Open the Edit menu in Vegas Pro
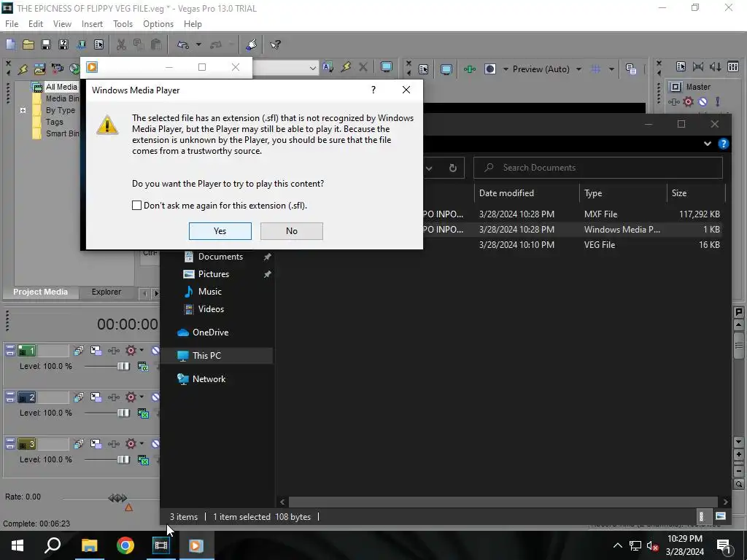 [36, 24]
